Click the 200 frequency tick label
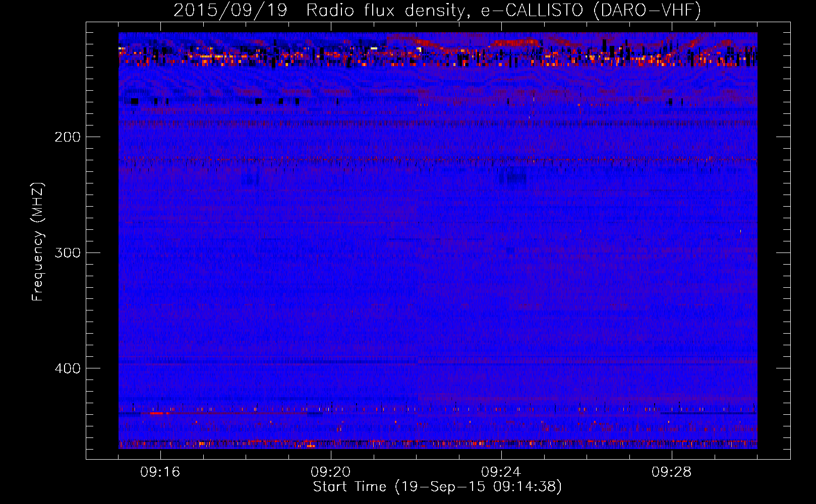The height and width of the screenshot is (504, 816). click(x=67, y=137)
